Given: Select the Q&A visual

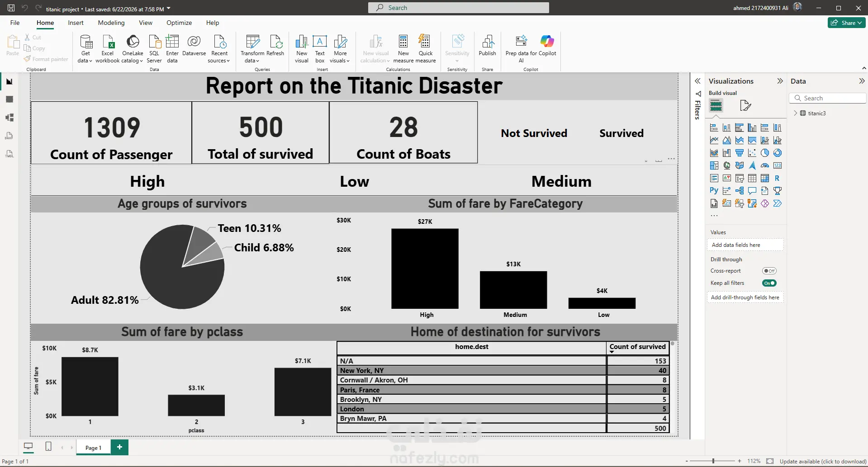Looking at the screenshot, I should (752, 191).
